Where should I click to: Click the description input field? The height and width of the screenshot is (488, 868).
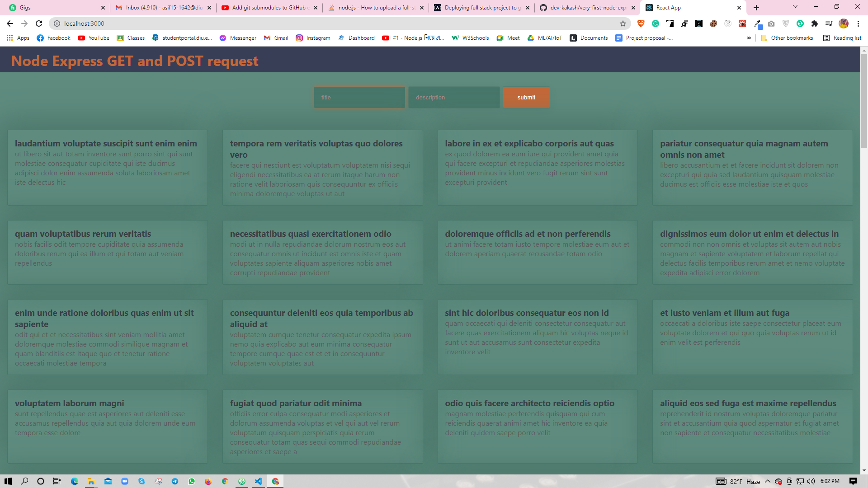click(453, 97)
